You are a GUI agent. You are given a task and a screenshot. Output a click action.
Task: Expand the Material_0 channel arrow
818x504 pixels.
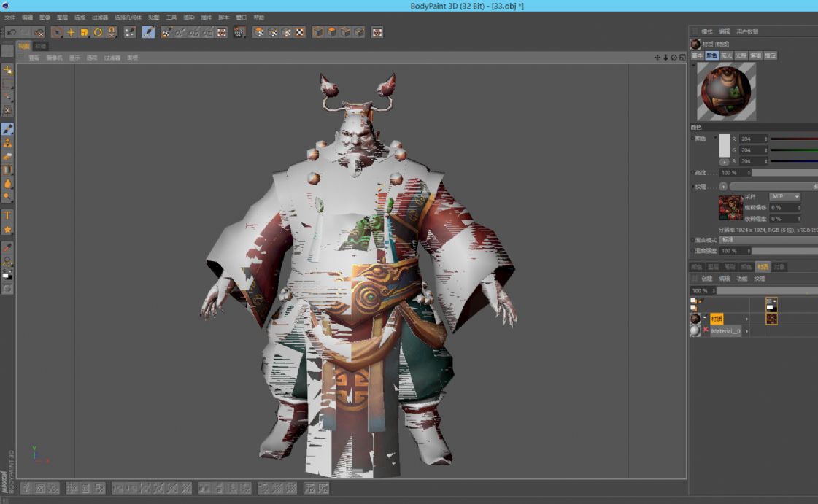(x=746, y=331)
